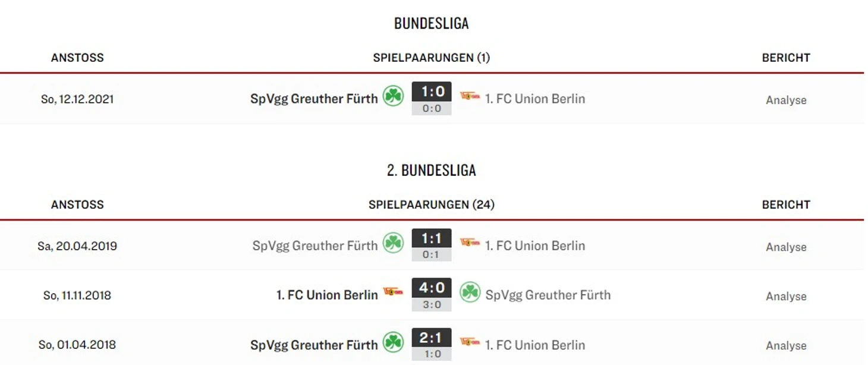Click Union Berlin logo in 11.11.2018 match
Screen dimensions: 868x365
393,292
